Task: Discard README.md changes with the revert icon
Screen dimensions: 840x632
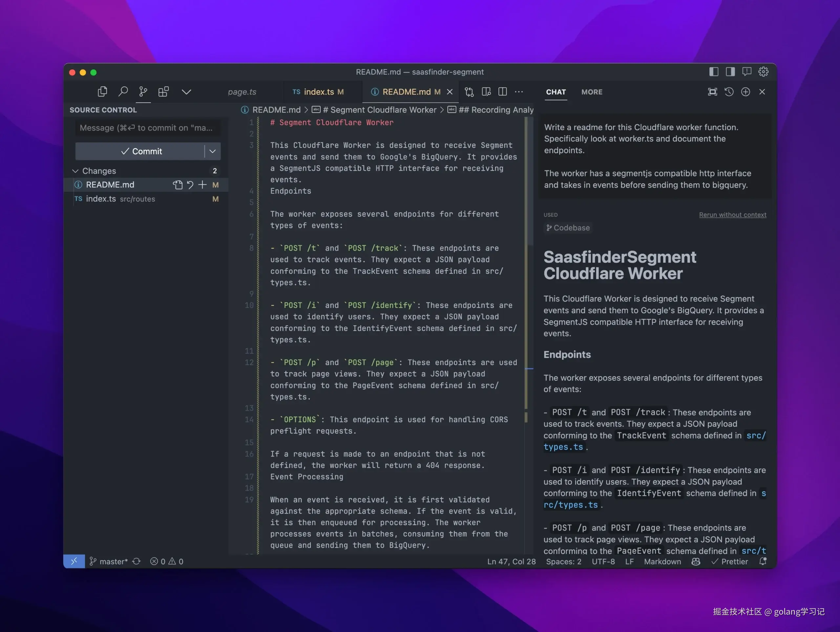Action: coord(190,185)
